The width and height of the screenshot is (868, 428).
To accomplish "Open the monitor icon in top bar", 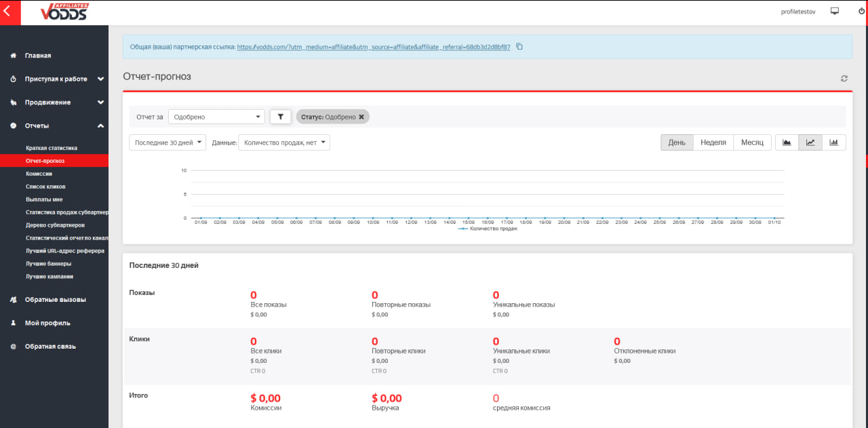I will [x=835, y=11].
